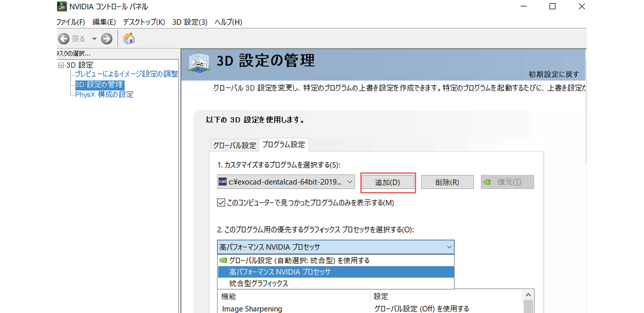The width and height of the screenshot is (644, 313).
Task: Click the 削除(R) button
Action: point(447,182)
